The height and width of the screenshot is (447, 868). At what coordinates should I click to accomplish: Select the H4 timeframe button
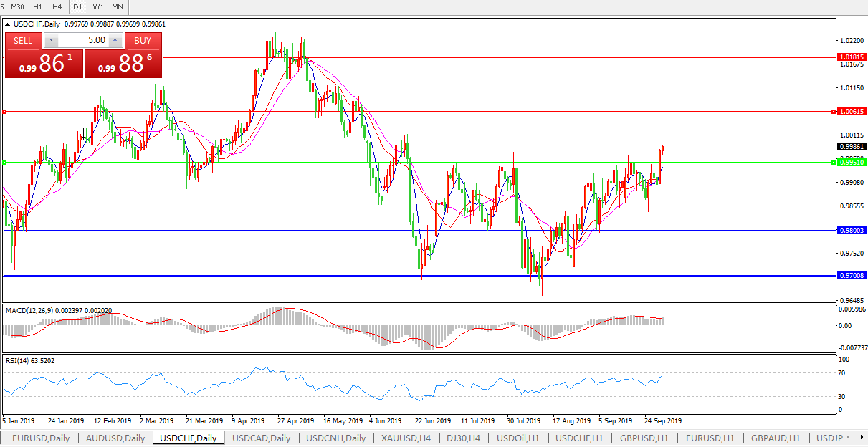click(x=58, y=6)
